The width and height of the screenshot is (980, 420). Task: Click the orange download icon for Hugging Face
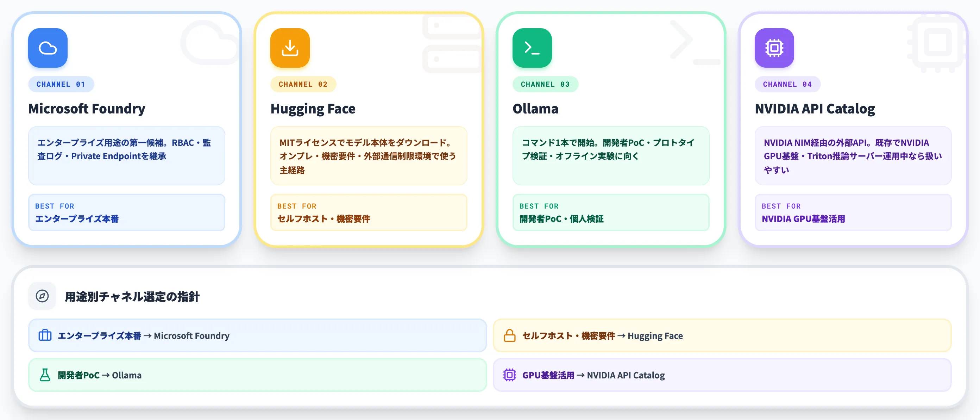(x=290, y=48)
